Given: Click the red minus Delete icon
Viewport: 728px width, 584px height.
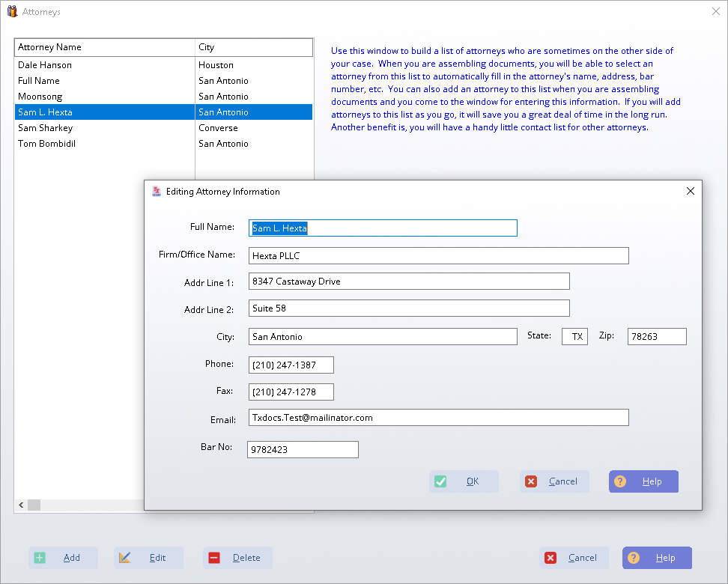Looking at the screenshot, I should pos(214,558).
